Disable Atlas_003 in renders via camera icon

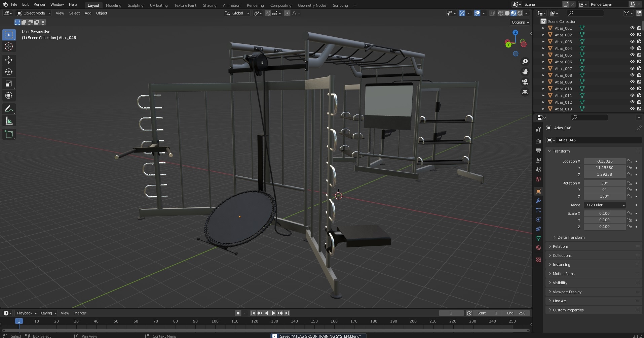[639, 42]
